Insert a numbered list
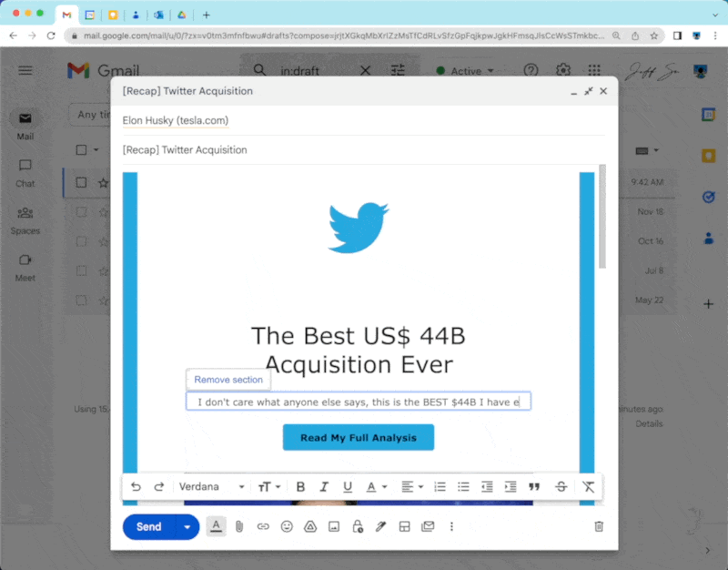Image resolution: width=728 pixels, height=570 pixels. click(x=440, y=486)
